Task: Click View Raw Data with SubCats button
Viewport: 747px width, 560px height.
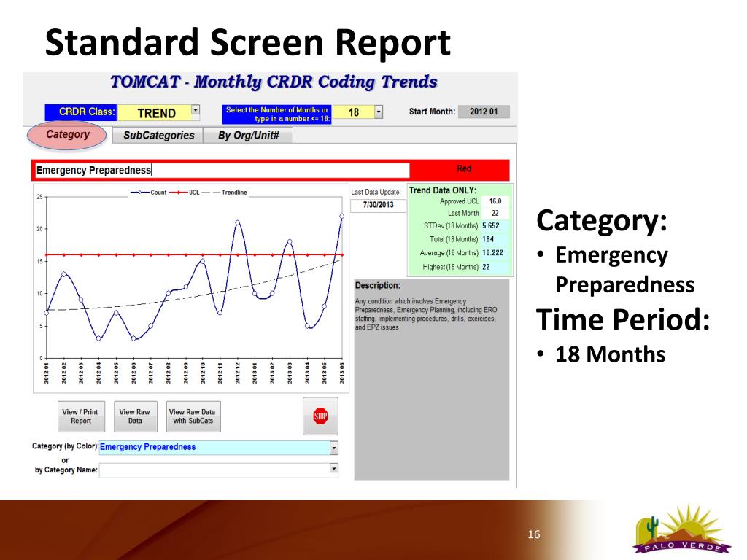Action: [x=193, y=416]
